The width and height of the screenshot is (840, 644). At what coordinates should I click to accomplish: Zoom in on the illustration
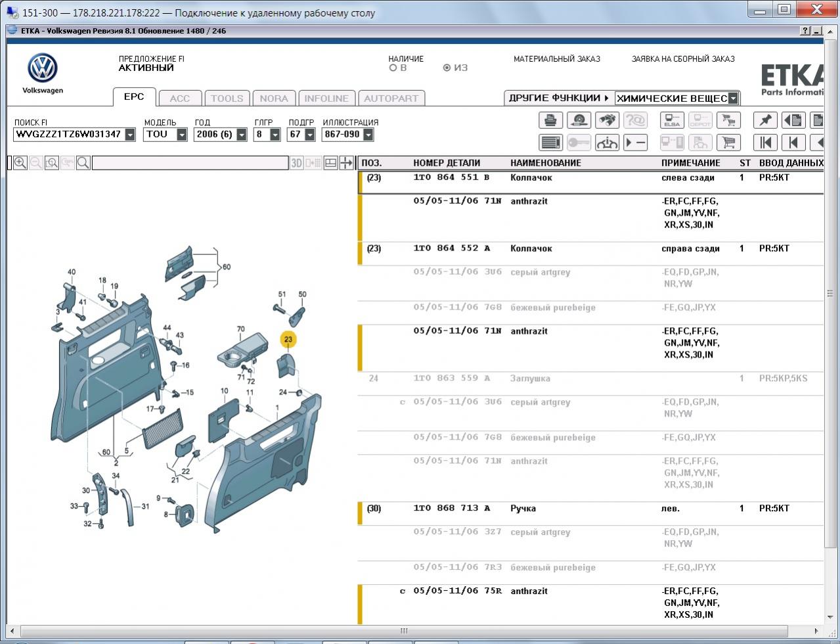[20, 163]
